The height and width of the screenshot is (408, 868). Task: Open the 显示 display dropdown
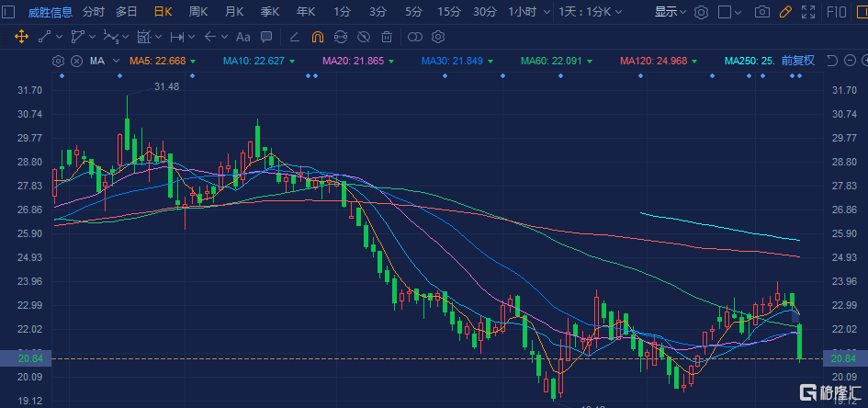pyautogui.click(x=670, y=13)
